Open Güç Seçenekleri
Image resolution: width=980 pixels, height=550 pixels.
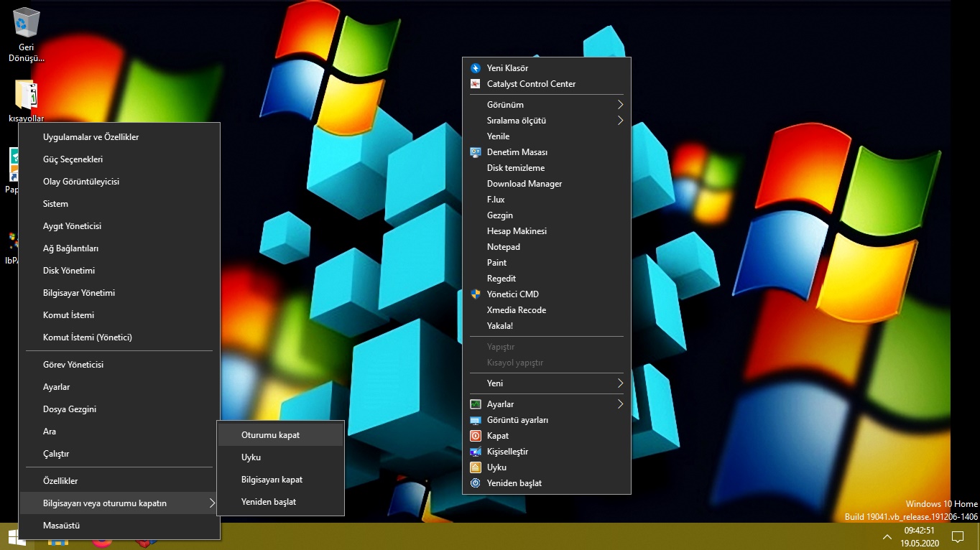point(119,159)
